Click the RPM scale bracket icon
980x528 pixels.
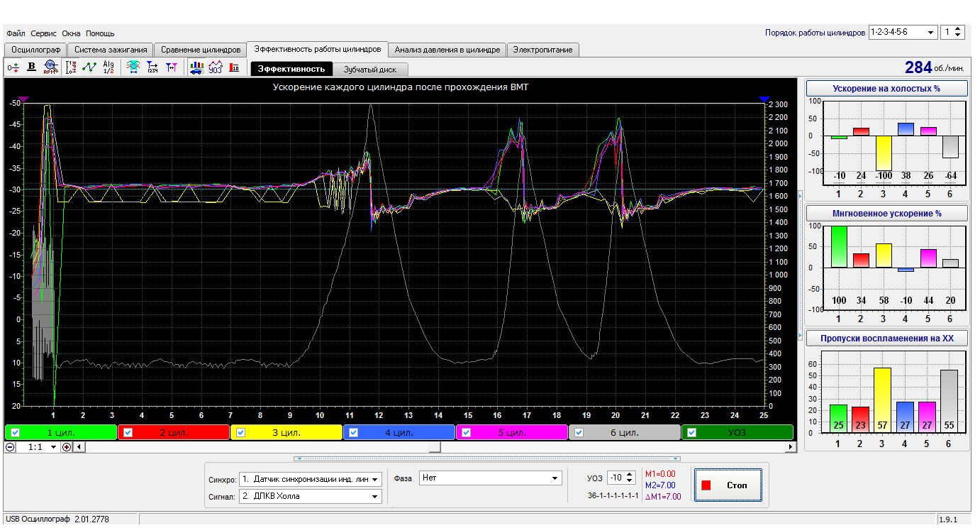point(71,67)
